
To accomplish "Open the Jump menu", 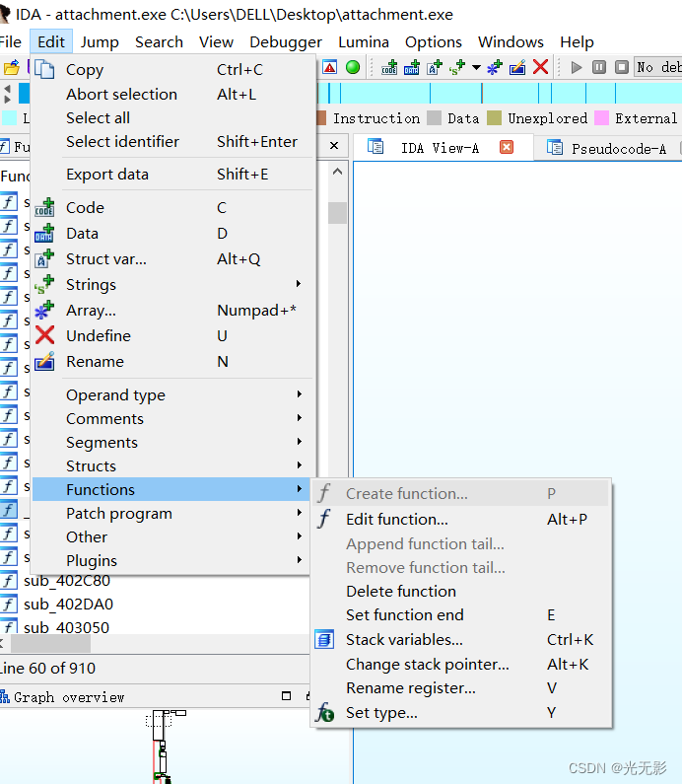I will tap(100, 42).
